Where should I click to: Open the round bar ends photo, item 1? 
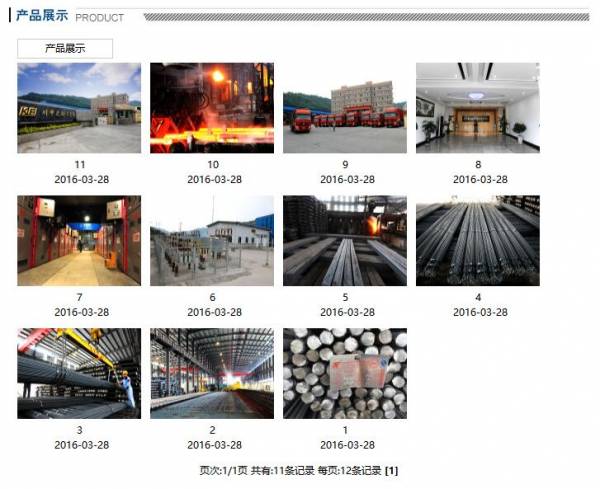point(345,373)
